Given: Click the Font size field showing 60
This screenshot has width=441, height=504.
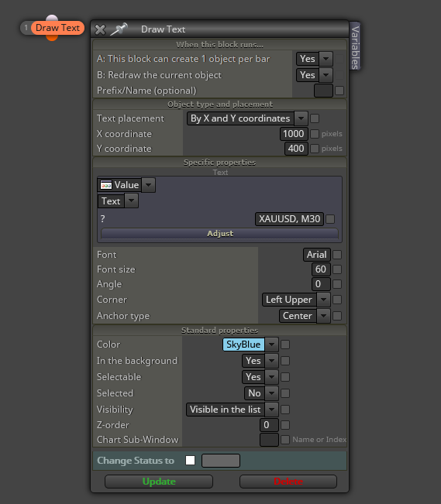Looking at the screenshot, I should 321,269.
